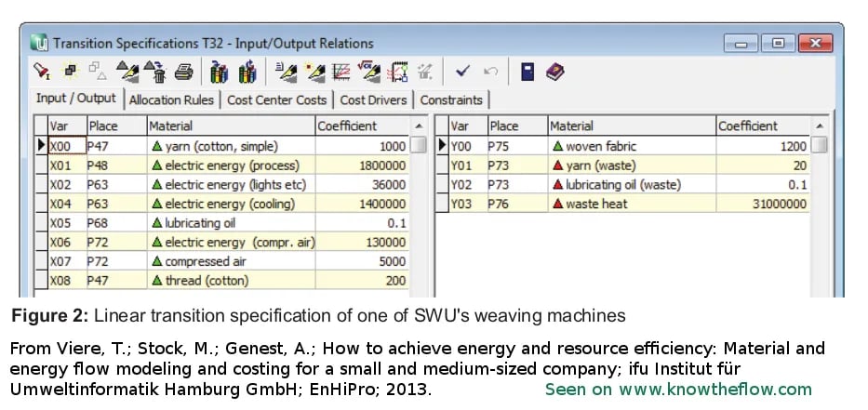Viewport: 868px width, 410px height.
Task: Open the Allocation Rules tab
Action: pos(171,100)
